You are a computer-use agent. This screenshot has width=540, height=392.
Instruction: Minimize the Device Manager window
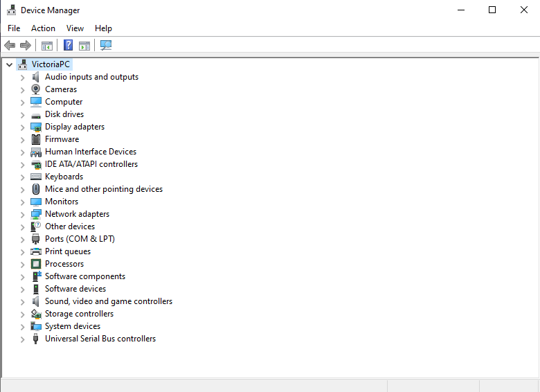461,10
